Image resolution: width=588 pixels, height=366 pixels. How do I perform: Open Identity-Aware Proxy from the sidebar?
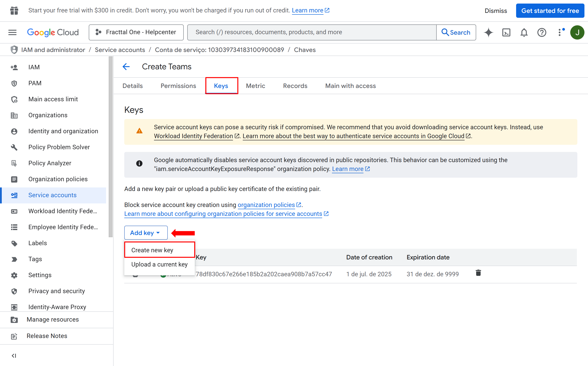click(57, 307)
